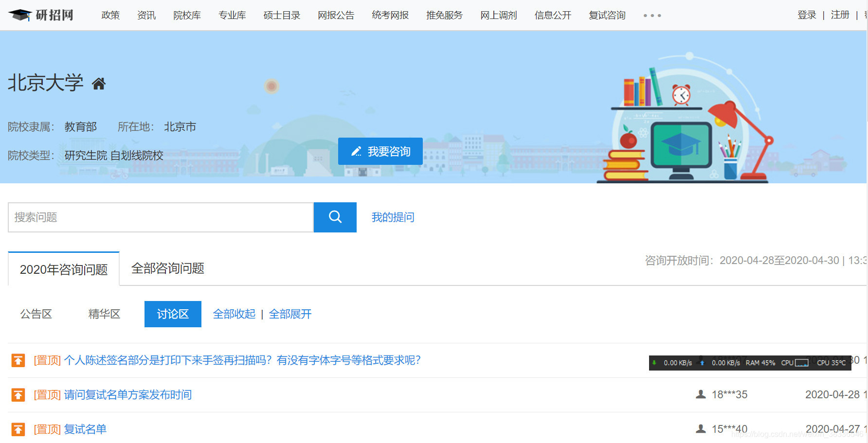Click pinned icon for 请问复试名单方案发布时间
This screenshot has width=868, height=443.
pos(18,395)
